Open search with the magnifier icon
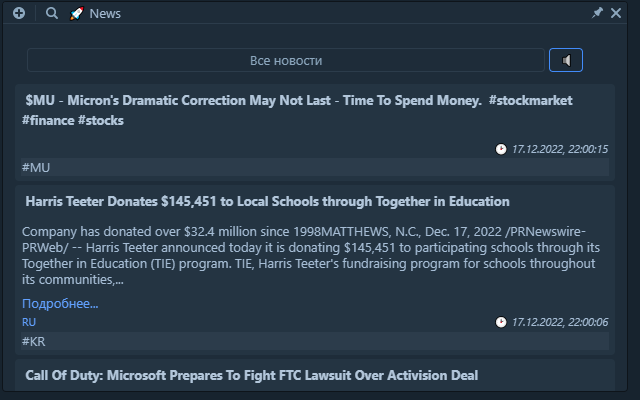This screenshot has width=640, height=400. (52, 13)
